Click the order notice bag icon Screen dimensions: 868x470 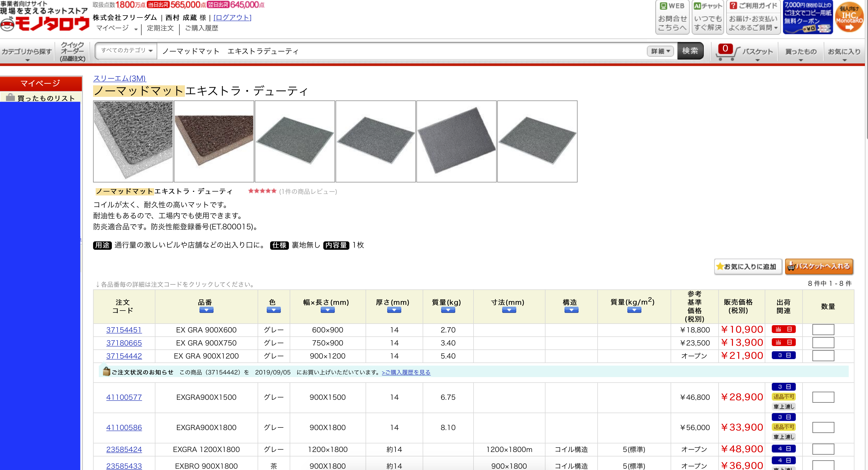point(106,371)
